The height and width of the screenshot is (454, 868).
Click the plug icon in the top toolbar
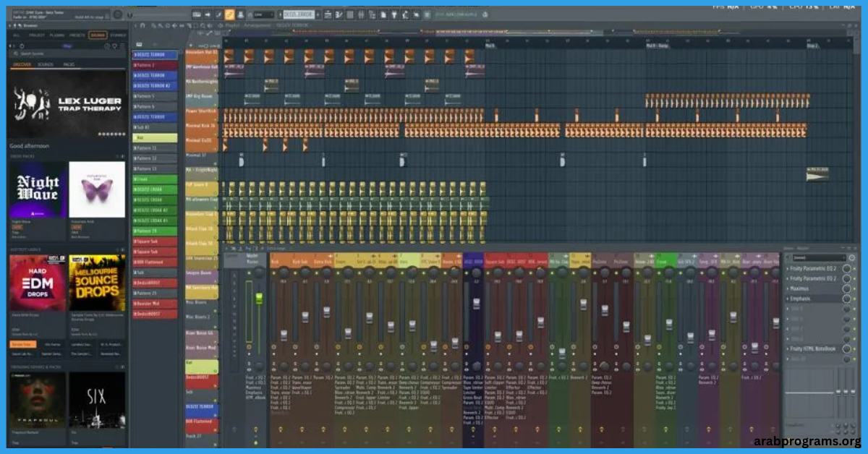(395, 14)
